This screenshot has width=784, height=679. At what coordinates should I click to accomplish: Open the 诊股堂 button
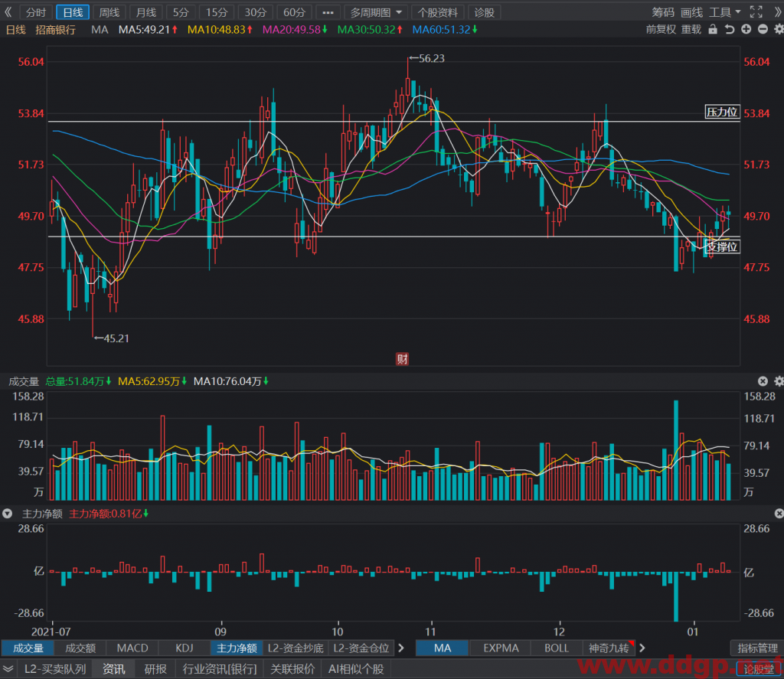point(758,669)
